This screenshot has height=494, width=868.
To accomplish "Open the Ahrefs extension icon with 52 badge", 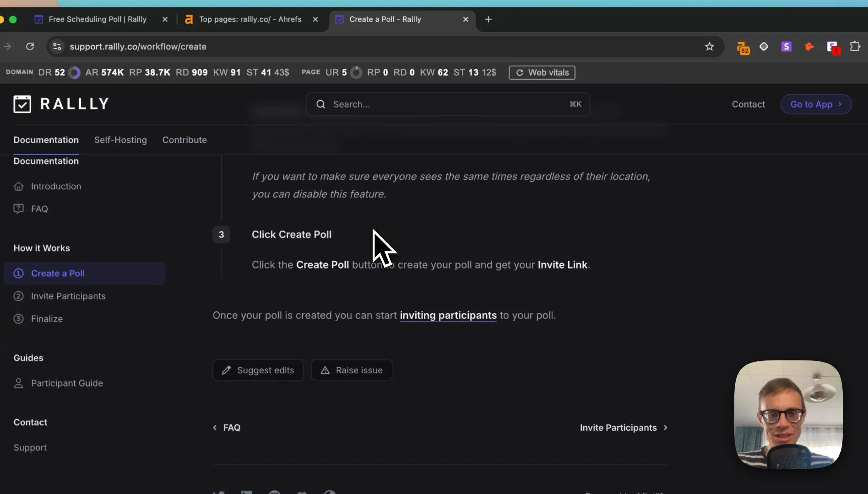I will (x=743, y=47).
